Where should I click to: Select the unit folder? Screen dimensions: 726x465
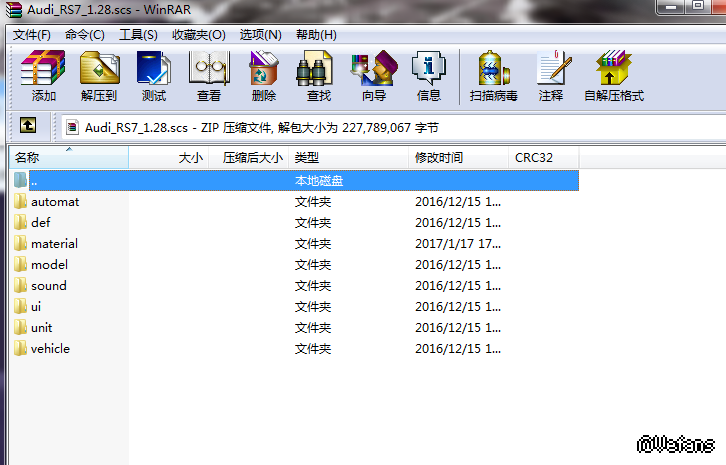[x=42, y=327]
